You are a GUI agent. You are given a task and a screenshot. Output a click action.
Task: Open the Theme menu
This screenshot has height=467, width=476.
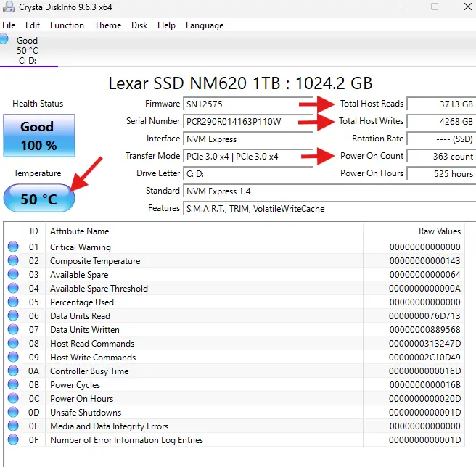coord(108,25)
